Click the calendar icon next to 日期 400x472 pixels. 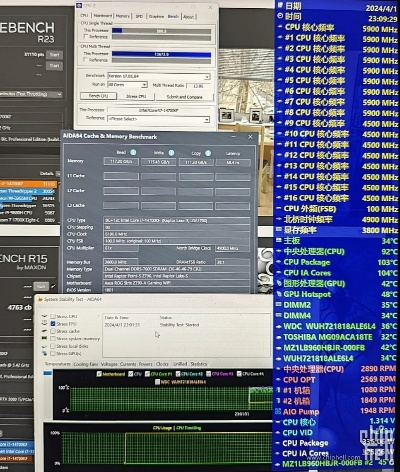[x=280, y=5]
